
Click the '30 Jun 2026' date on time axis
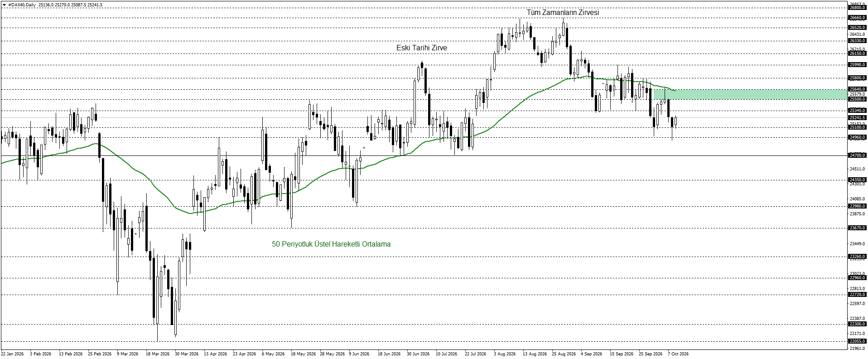point(418,354)
